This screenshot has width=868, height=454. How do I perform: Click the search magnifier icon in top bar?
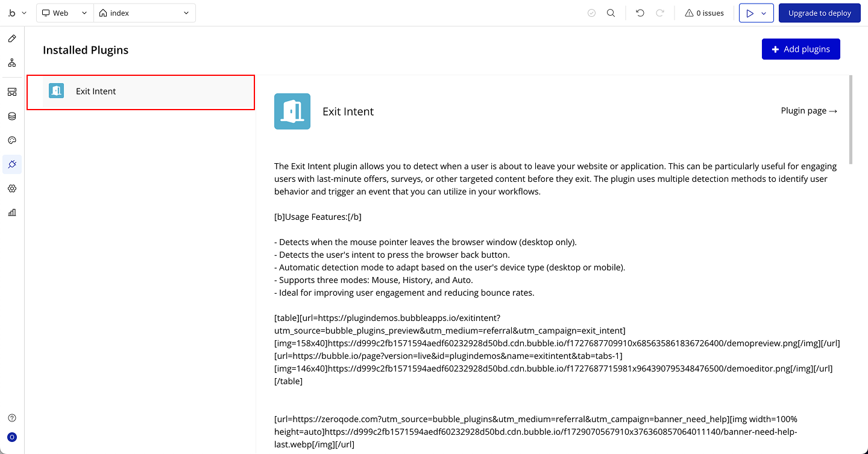tap(611, 13)
